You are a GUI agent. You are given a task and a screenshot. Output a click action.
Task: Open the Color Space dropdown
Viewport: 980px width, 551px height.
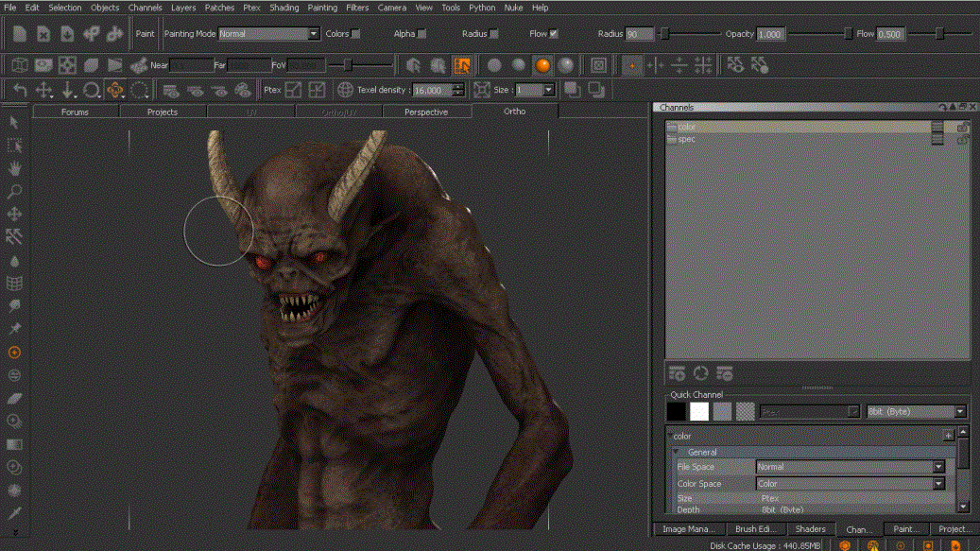click(x=850, y=484)
